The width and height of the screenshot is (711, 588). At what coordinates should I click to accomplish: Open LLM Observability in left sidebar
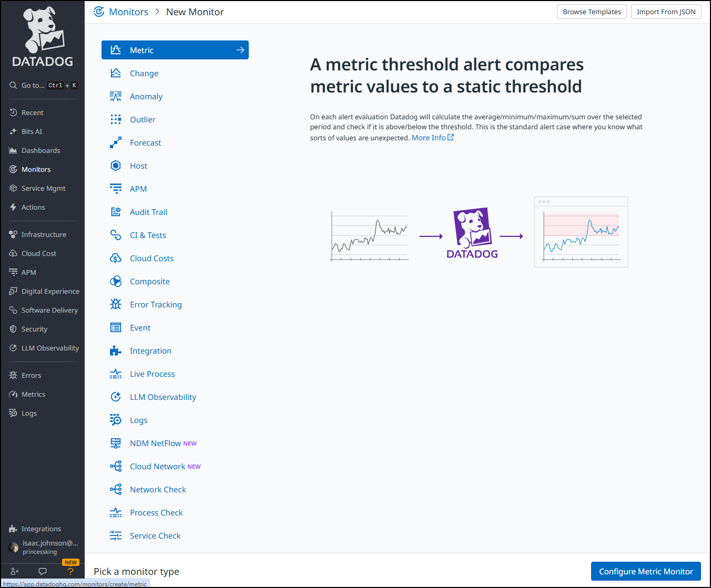[43, 348]
